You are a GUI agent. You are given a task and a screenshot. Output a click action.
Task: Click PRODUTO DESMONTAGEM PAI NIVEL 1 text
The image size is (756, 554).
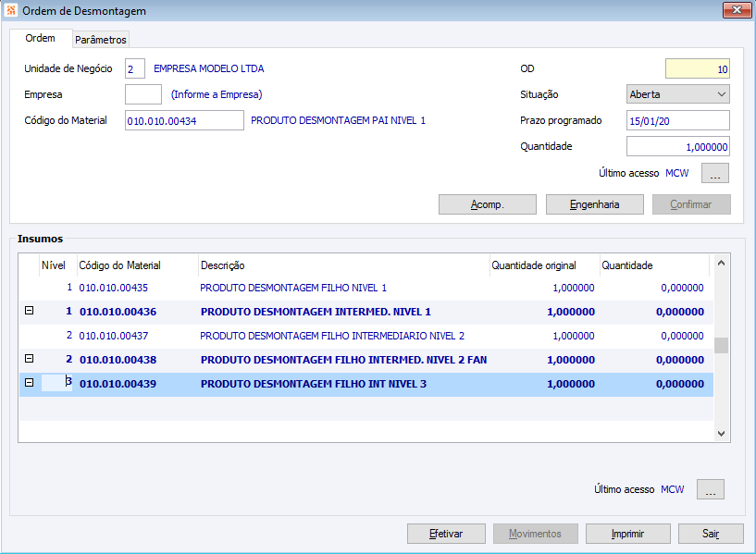[338, 120]
